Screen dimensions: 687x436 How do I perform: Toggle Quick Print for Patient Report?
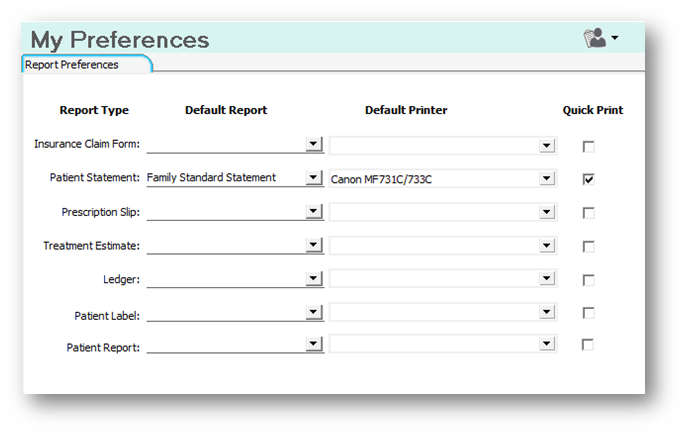pos(588,345)
